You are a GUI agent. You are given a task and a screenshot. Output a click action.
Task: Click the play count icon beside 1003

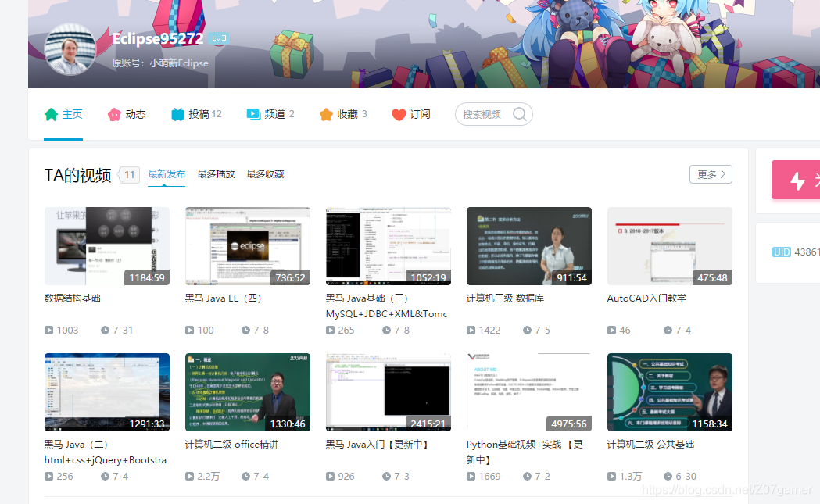[x=48, y=331]
